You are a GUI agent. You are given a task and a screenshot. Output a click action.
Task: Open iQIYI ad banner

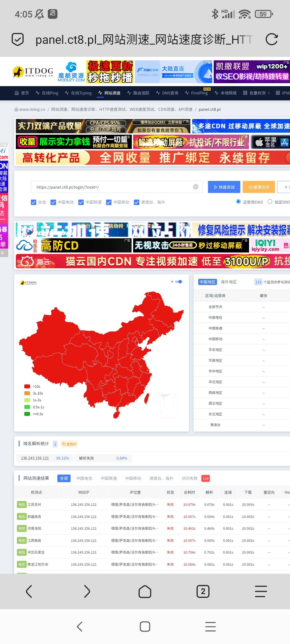tap(270, 245)
